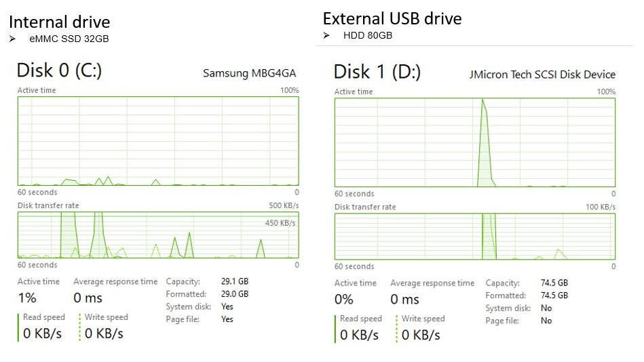Click the 29.1 GB capacity value

(x=235, y=281)
